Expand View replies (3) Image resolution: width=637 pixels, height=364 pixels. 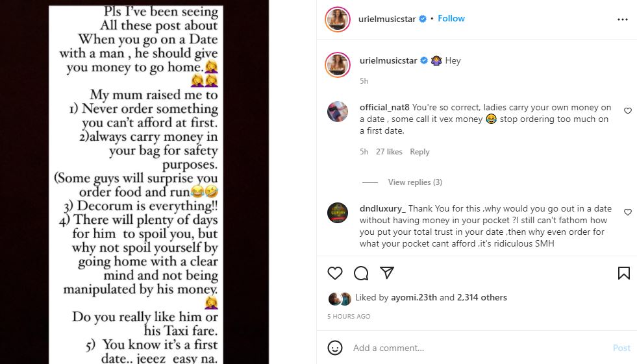415,182
